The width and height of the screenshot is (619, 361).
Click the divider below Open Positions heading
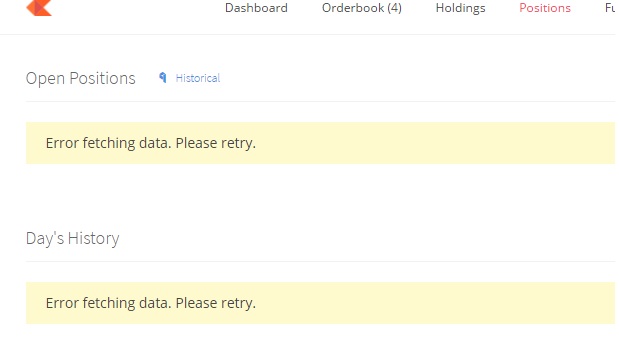[320, 102]
